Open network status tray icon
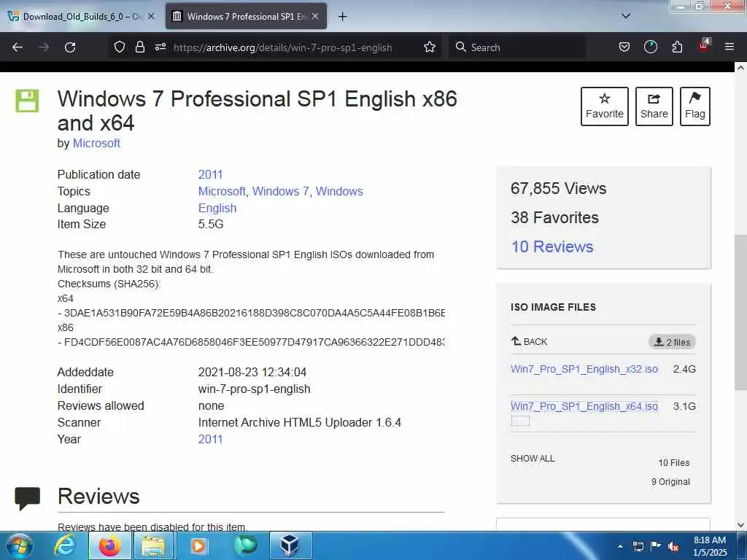 (638, 546)
